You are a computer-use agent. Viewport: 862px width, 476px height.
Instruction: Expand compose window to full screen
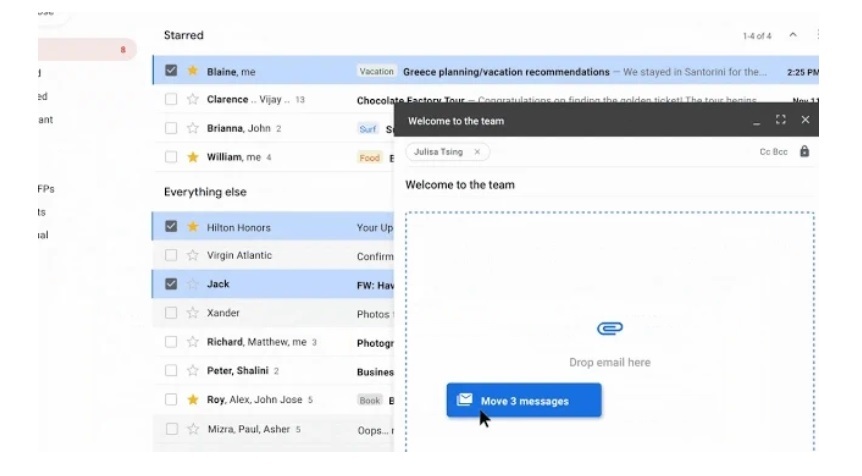click(x=780, y=120)
